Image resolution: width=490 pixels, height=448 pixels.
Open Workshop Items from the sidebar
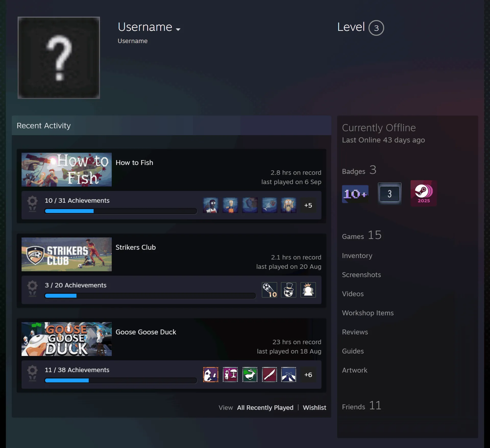(x=368, y=313)
